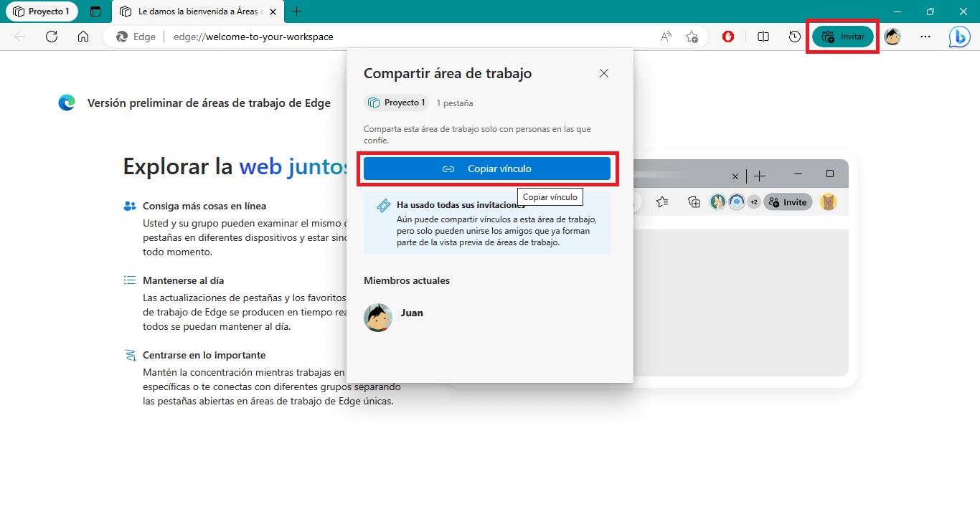The width and height of the screenshot is (980, 522).
Task: Click the read aloud icon
Action: [x=666, y=37]
